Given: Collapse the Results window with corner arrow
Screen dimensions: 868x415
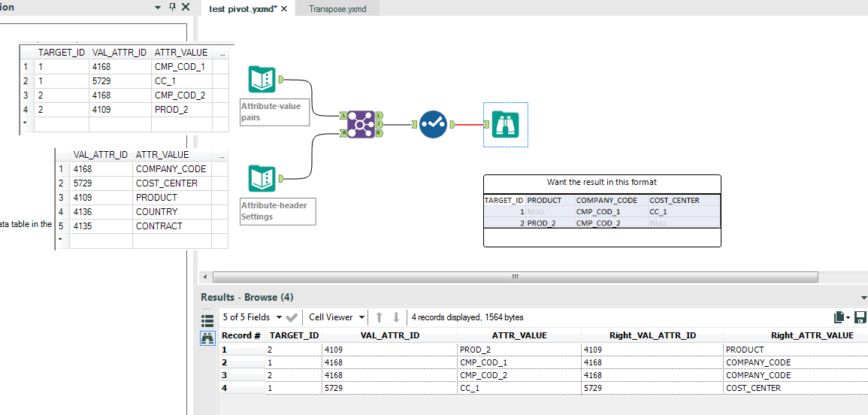Looking at the screenshot, I should pos(864,298).
